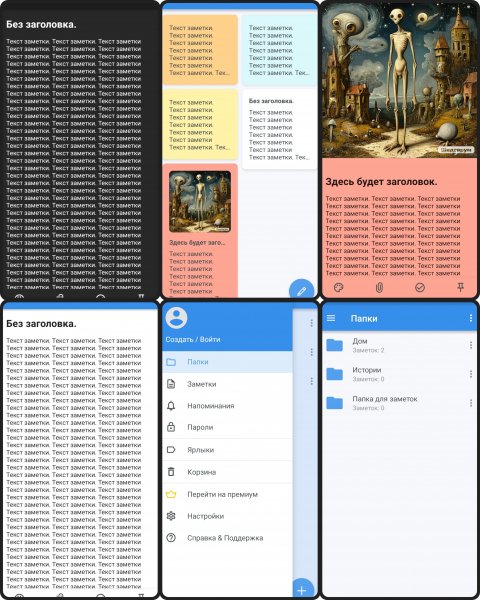Open the salmon note card with alien picture thumbnail
Image resolution: width=480 pixels, height=600 pixels.
[x=200, y=230]
